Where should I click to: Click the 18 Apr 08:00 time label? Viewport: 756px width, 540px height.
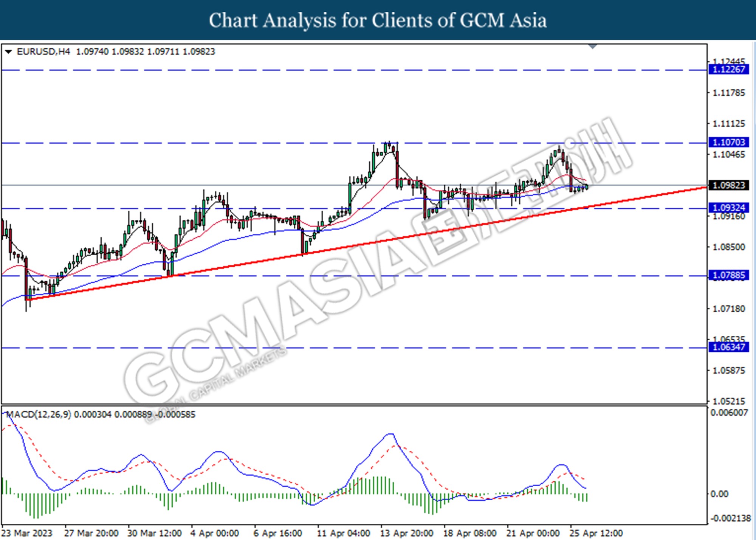(x=470, y=533)
